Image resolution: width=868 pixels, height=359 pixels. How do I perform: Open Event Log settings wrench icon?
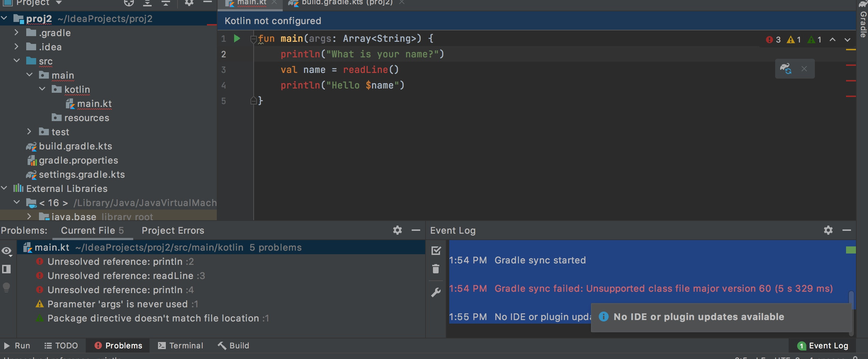tap(436, 292)
